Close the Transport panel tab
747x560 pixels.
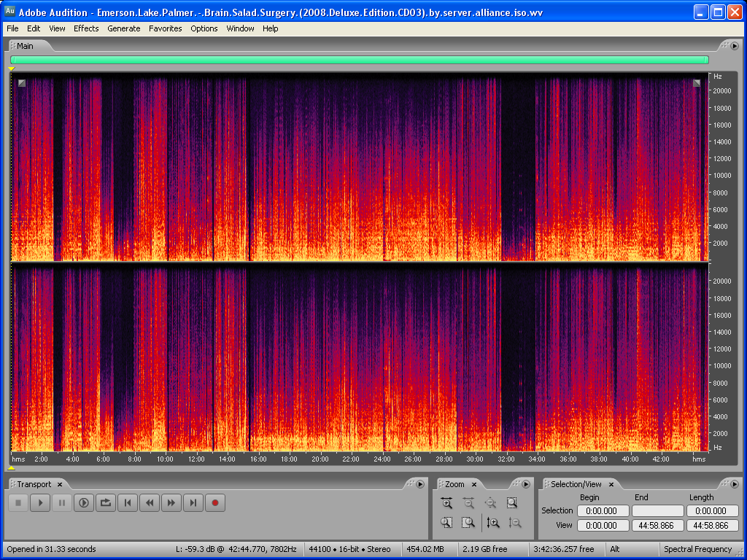pyautogui.click(x=60, y=484)
